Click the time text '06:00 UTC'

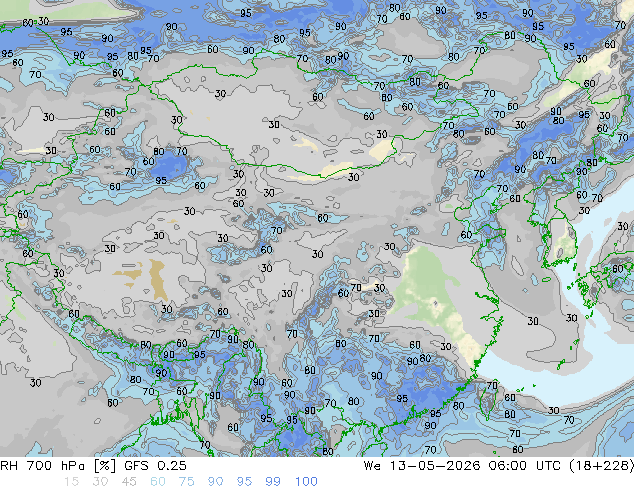[x=524, y=466]
